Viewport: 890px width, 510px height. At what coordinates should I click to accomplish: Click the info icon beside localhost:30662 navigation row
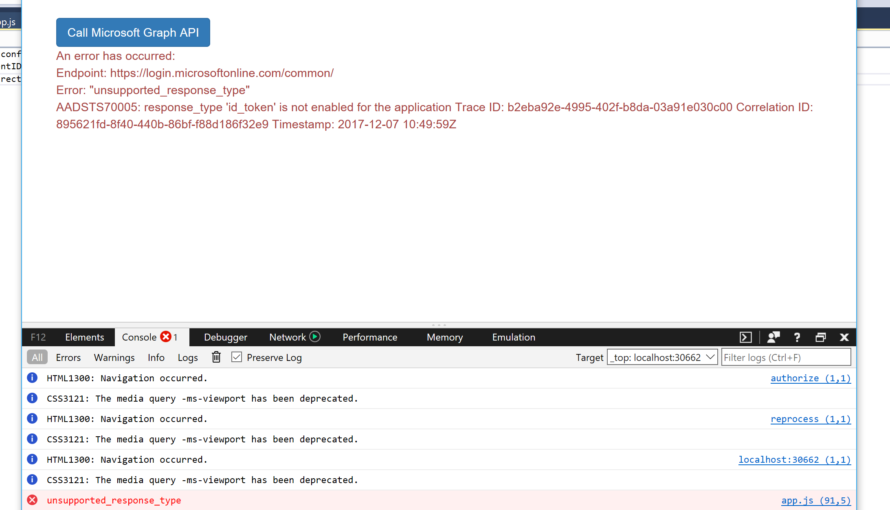32,460
